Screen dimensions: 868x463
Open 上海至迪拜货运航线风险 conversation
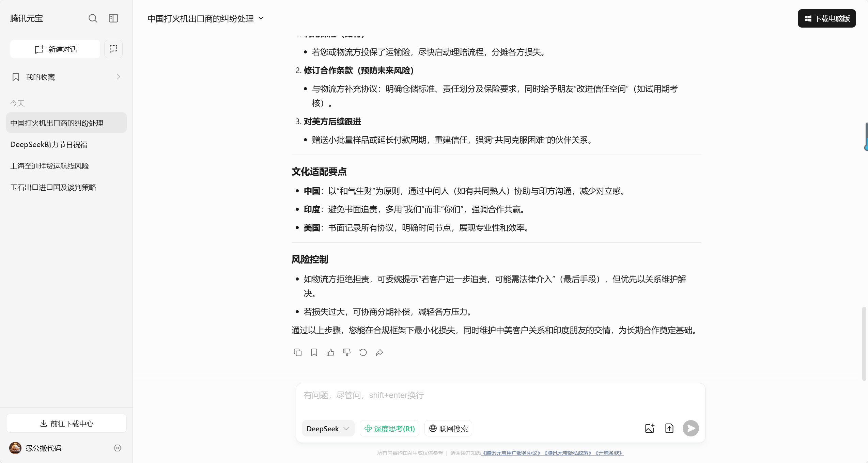point(50,166)
